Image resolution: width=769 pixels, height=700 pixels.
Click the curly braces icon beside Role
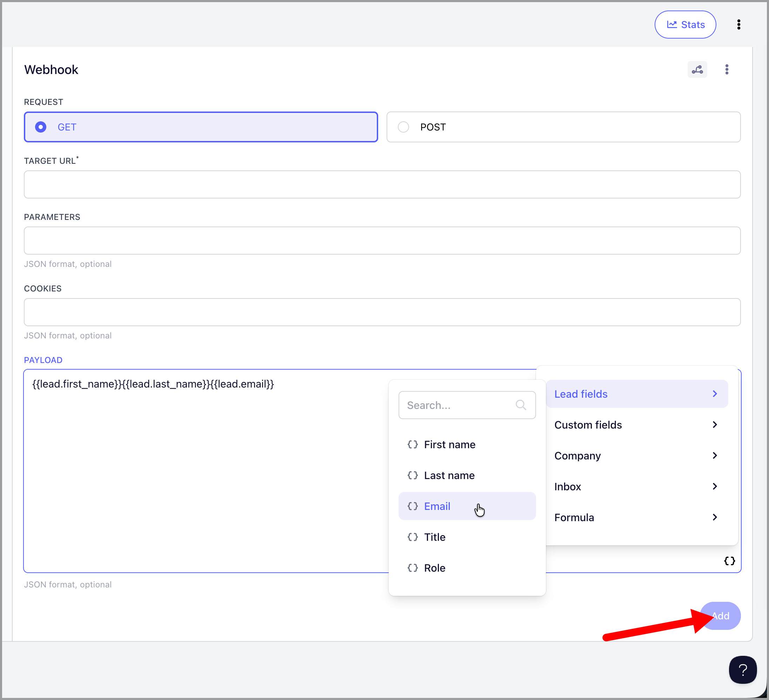413,568
